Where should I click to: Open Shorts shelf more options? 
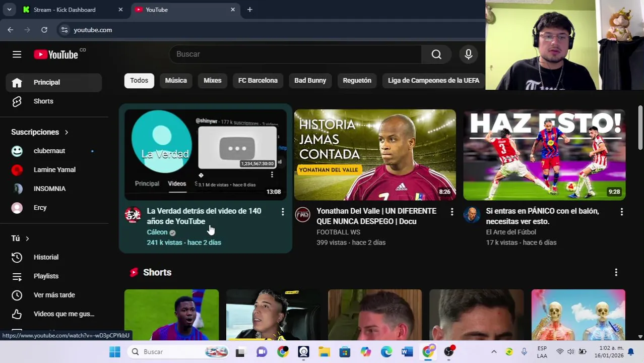click(x=616, y=272)
